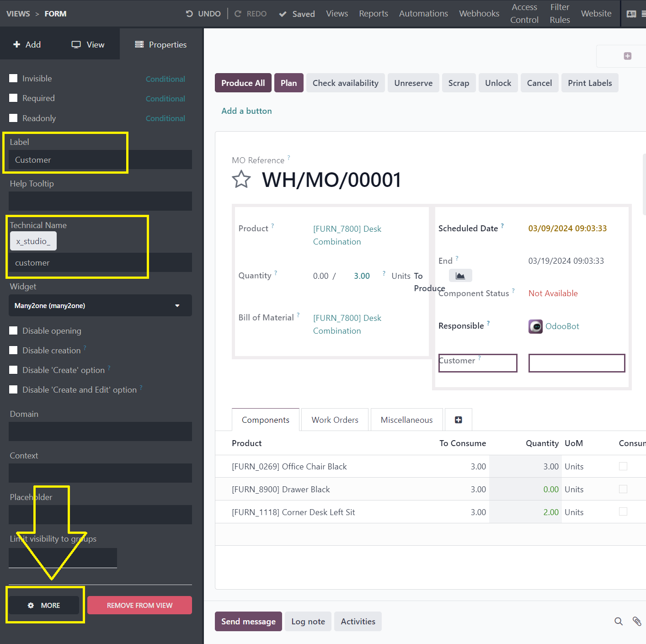The width and height of the screenshot is (646, 644).
Task: Click the forecast chart icon under End
Action: pyautogui.click(x=460, y=276)
